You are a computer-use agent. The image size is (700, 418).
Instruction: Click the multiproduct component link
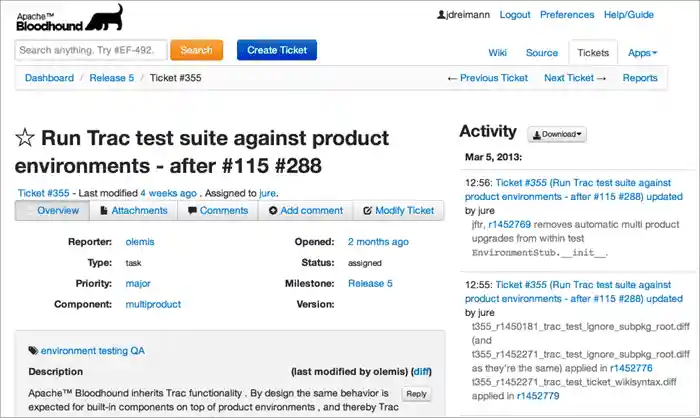153,304
